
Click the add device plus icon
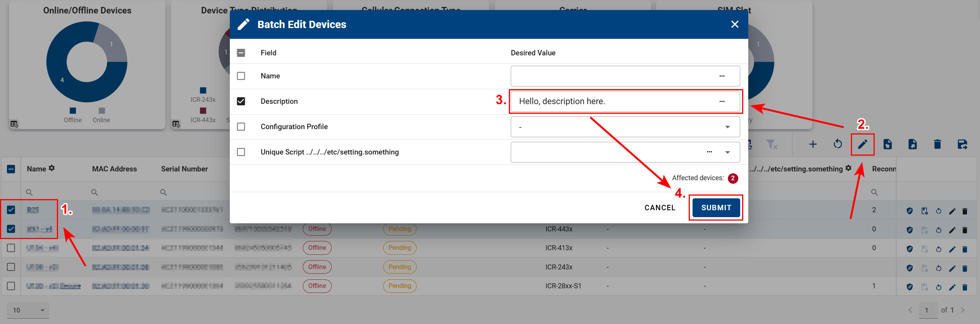pyautogui.click(x=813, y=145)
